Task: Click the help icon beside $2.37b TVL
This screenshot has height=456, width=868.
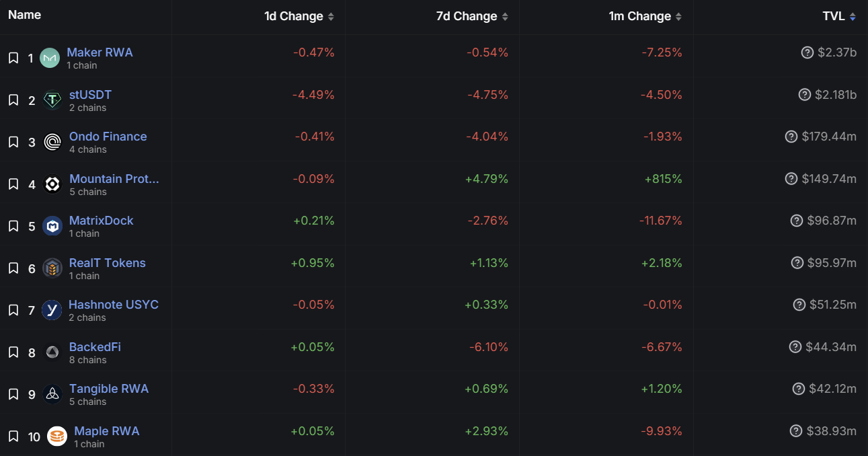Action: pyautogui.click(x=807, y=52)
